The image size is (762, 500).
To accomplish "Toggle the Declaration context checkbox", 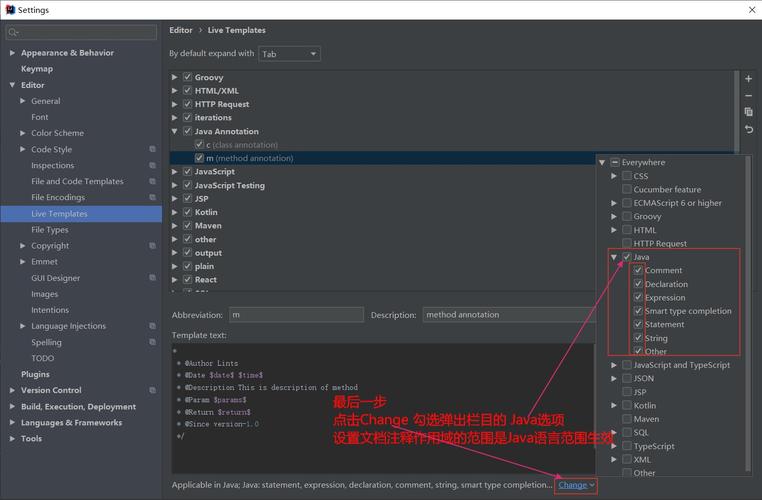I will (x=638, y=284).
